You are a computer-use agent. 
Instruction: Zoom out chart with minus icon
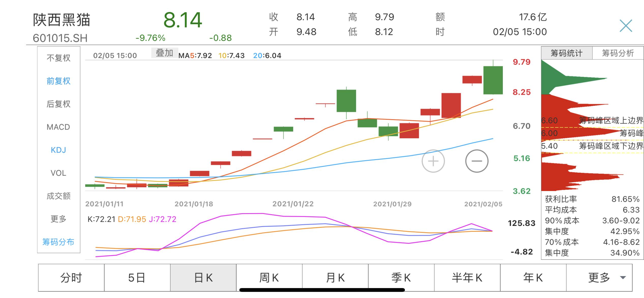pos(477,161)
